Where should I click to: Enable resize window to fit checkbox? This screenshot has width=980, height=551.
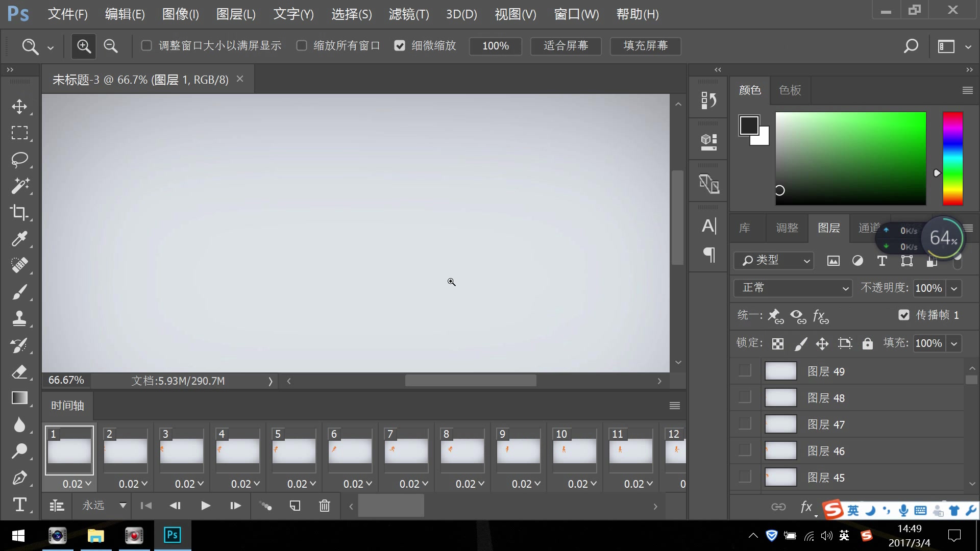146,46
